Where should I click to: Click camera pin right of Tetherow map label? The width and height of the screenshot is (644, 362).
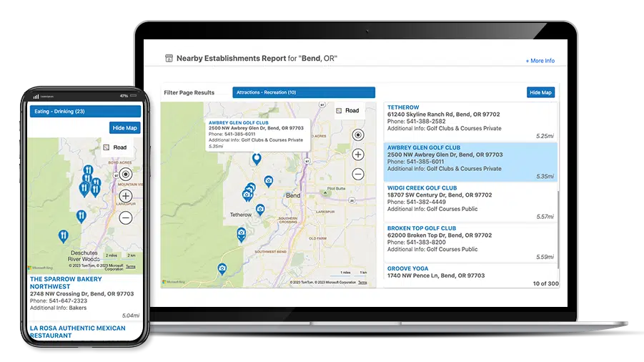260,210
